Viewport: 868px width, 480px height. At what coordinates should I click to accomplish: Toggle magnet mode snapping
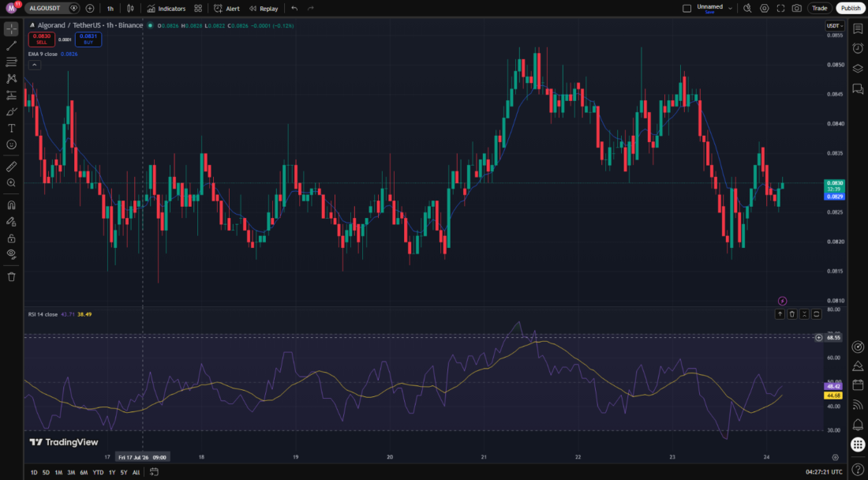click(11, 204)
